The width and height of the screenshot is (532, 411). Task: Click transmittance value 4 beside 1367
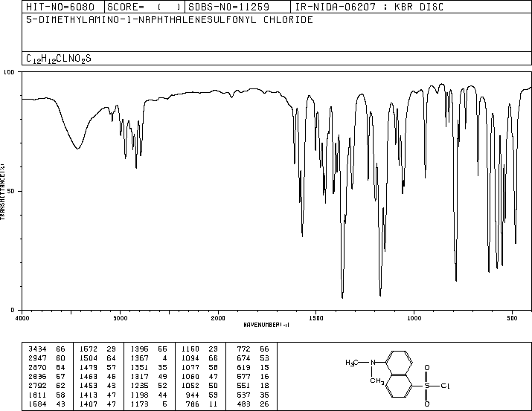tap(165, 358)
